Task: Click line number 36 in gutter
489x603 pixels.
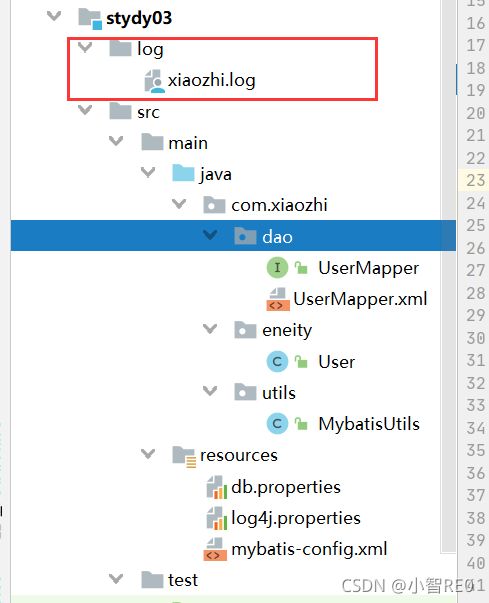Action: pyautogui.click(x=476, y=473)
